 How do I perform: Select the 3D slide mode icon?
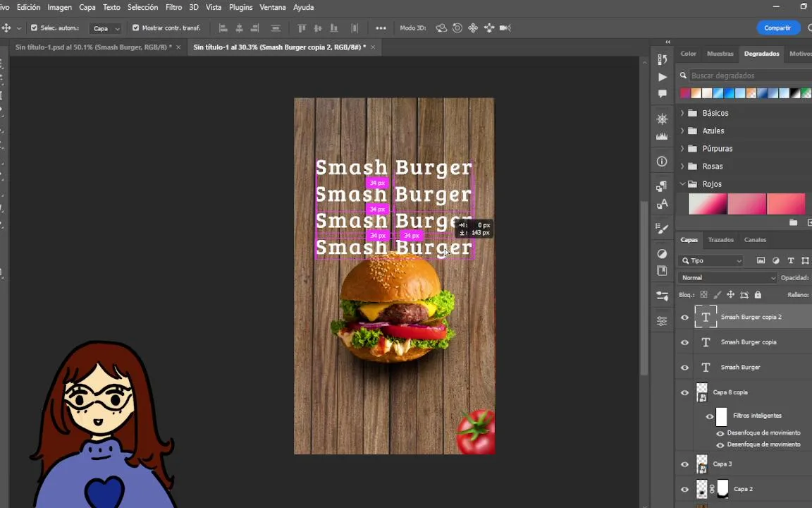tap(489, 28)
